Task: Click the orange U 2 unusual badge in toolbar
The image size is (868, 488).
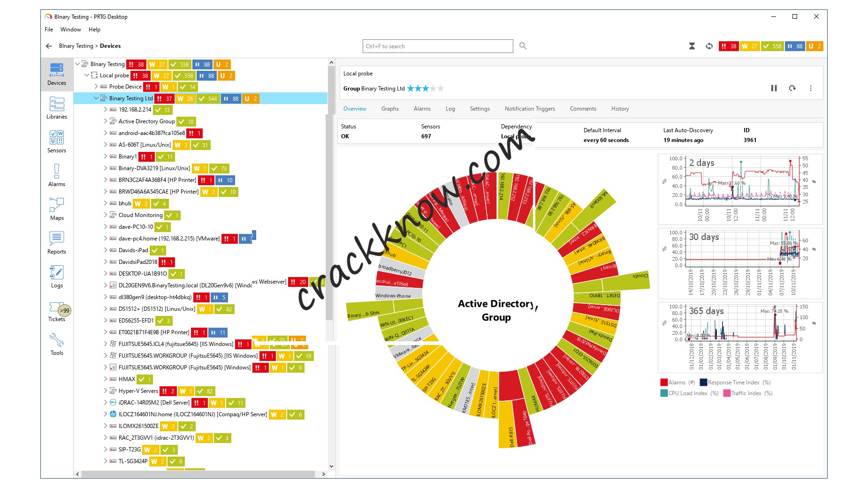Action: click(x=815, y=46)
